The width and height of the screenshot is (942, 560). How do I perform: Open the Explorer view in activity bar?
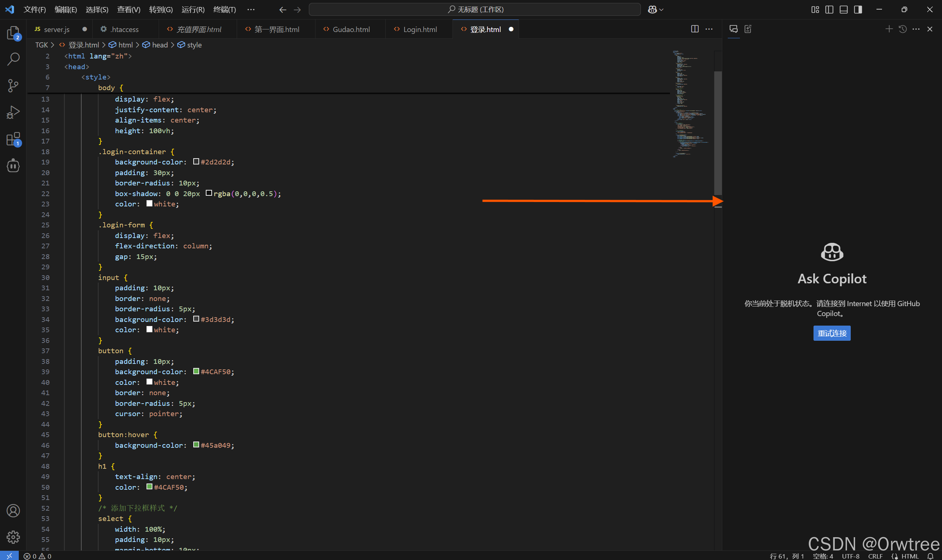point(13,33)
